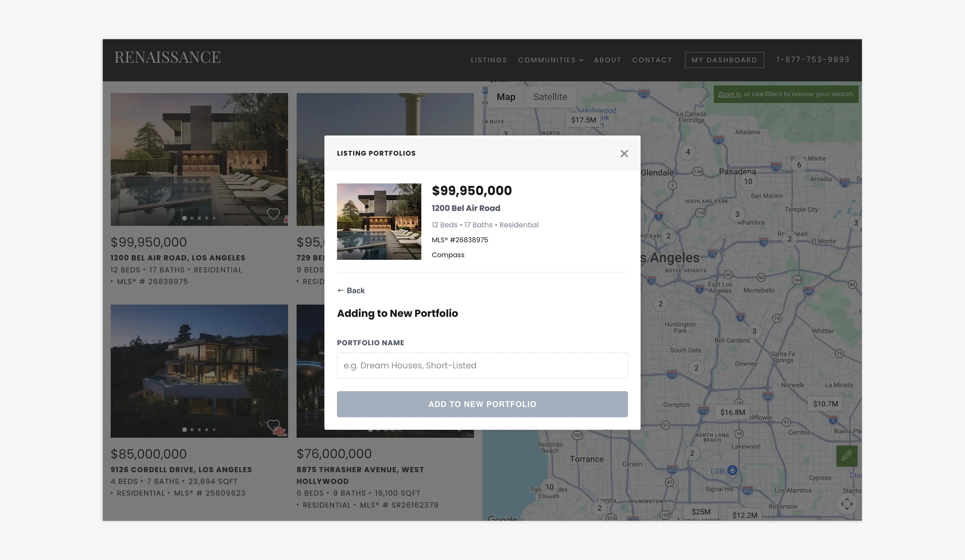Image resolution: width=965 pixels, height=560 pixels.
Task: Go to My Dashboard
Action: tap(725, 60)
